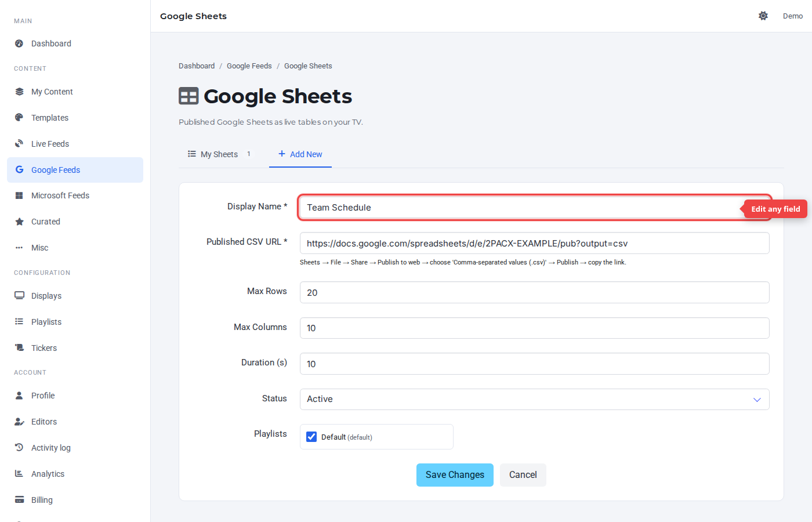Image resolution: width=812 pixels, height=522 pixels.
Task: Click the Tickers scroll icon
Action: (x=19, y=348)
